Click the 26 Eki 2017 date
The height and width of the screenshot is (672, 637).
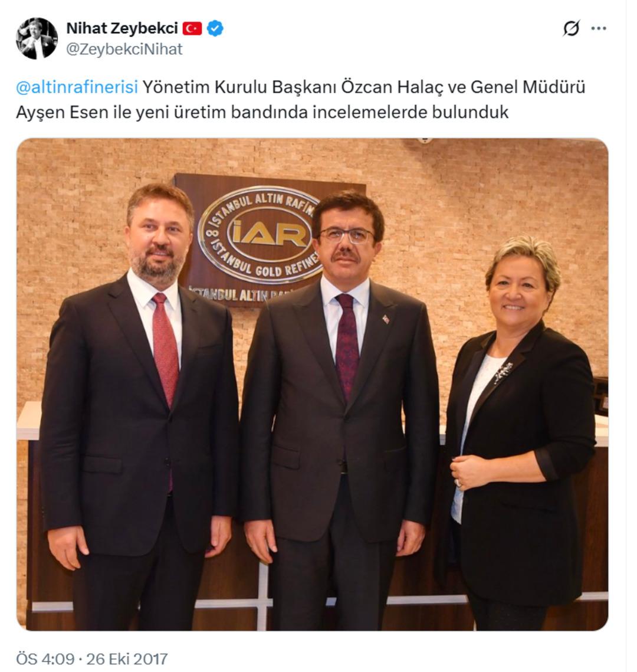point(127,658)
